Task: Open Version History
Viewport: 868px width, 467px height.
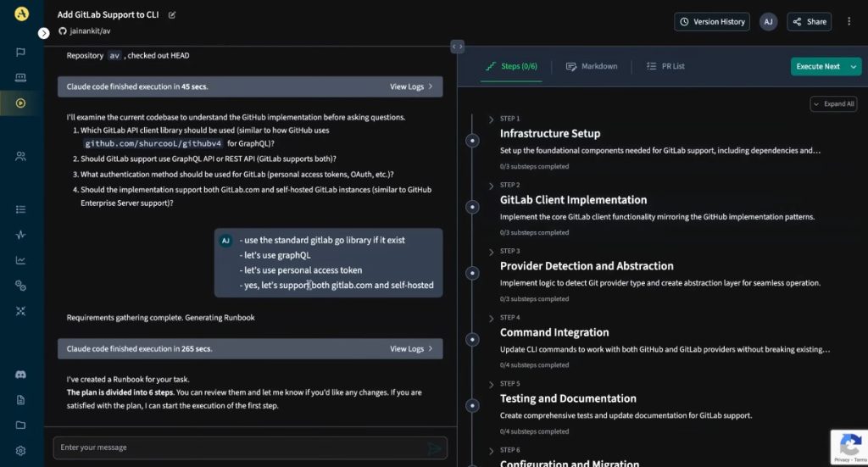Action: (x=710, y=21)
